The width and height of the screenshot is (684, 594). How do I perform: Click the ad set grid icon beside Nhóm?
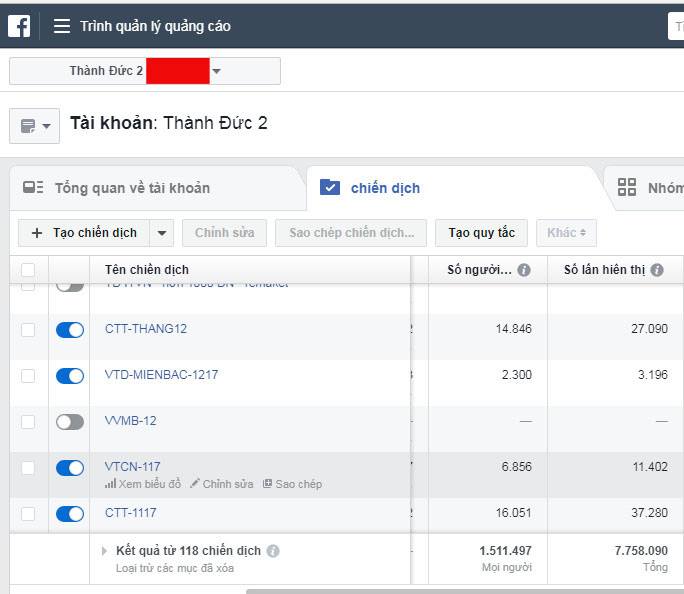click(x=627, y=187)
